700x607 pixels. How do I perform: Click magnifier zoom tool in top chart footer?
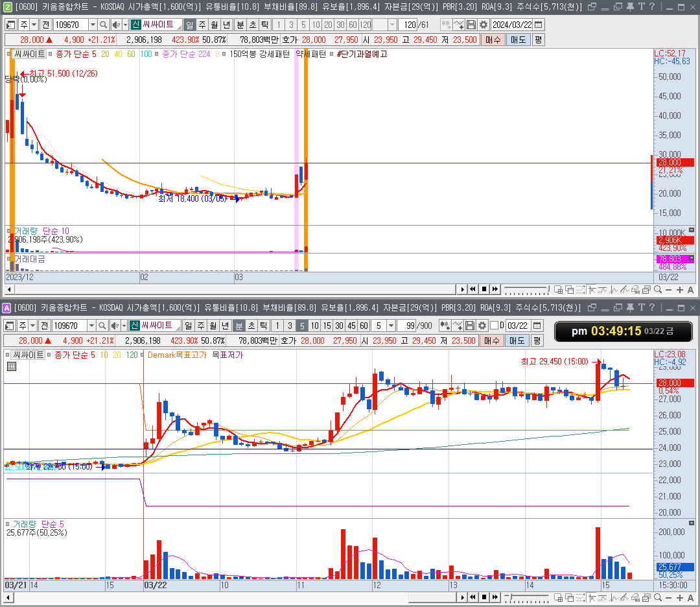(658, 289)
